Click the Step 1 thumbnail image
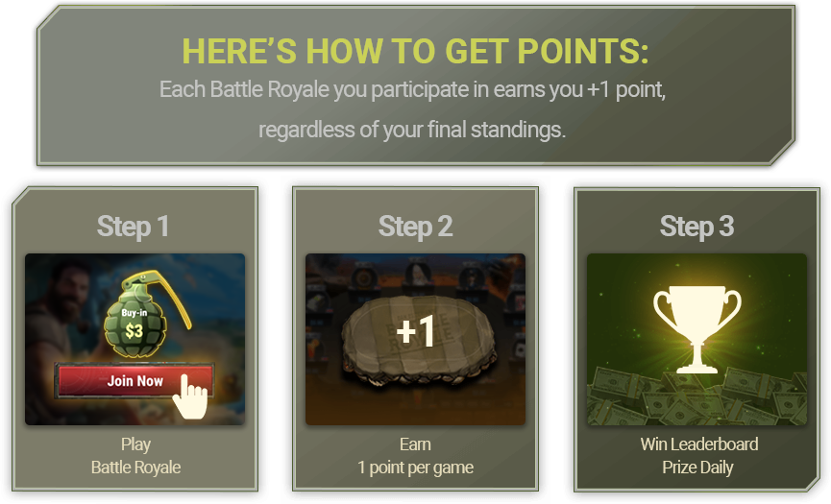 tap(135, 339)
